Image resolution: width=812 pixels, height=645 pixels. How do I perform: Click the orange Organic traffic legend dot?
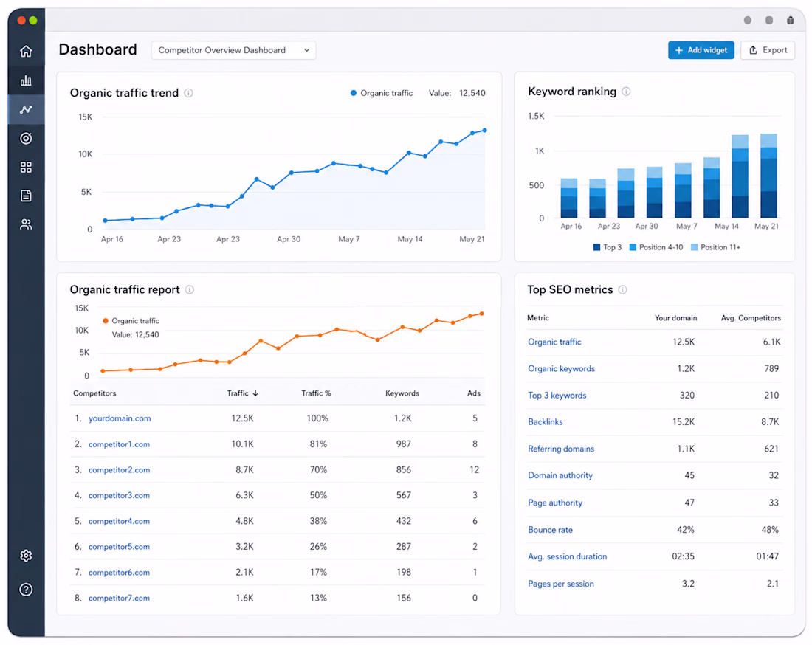pos(106,321)
